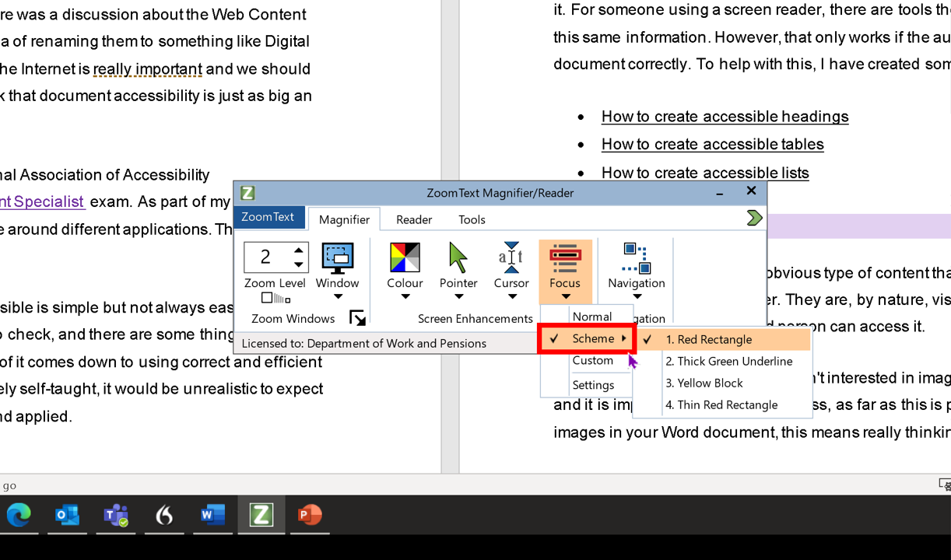Screen dimensions: 951x560
Task: Expand the Colour dropdown arrow
Action: [x=405, y=296]
